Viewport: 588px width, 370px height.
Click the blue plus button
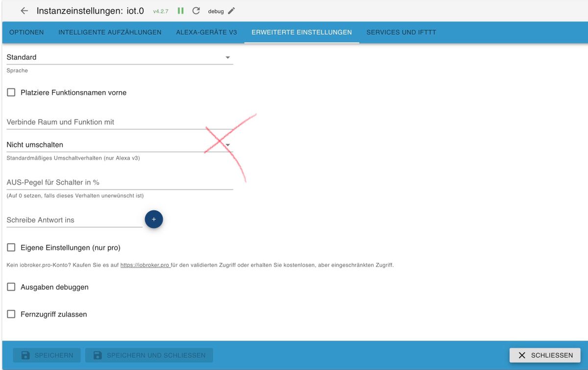[154, 220]
